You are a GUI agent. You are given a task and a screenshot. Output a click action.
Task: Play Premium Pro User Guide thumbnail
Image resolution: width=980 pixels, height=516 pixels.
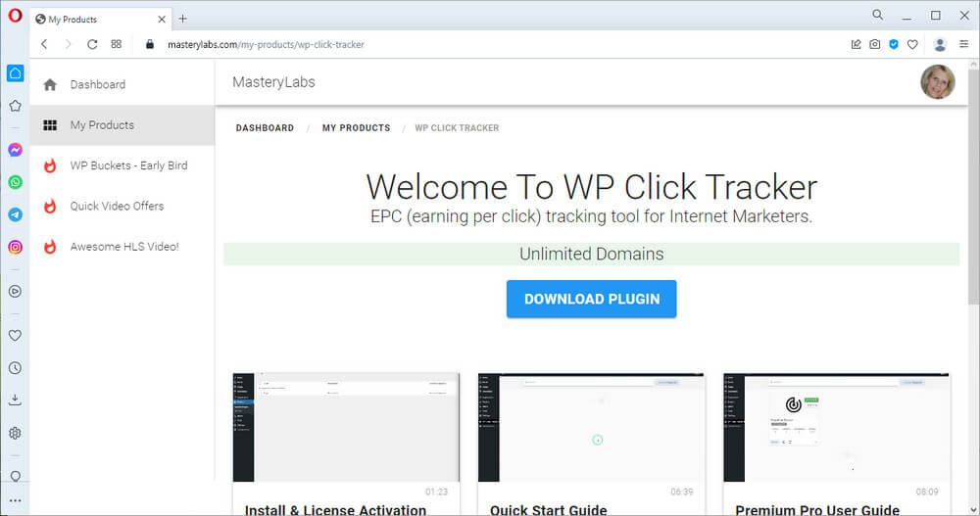836,427
